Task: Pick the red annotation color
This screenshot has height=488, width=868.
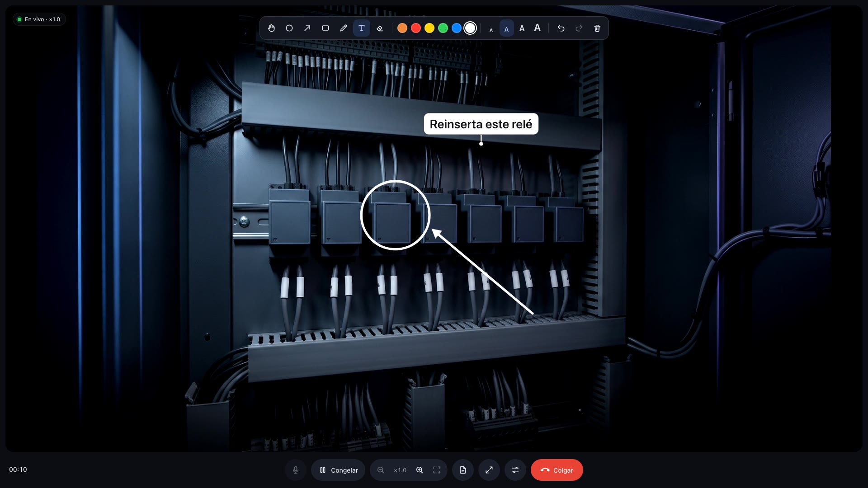Action: click(x=416, y=28)
